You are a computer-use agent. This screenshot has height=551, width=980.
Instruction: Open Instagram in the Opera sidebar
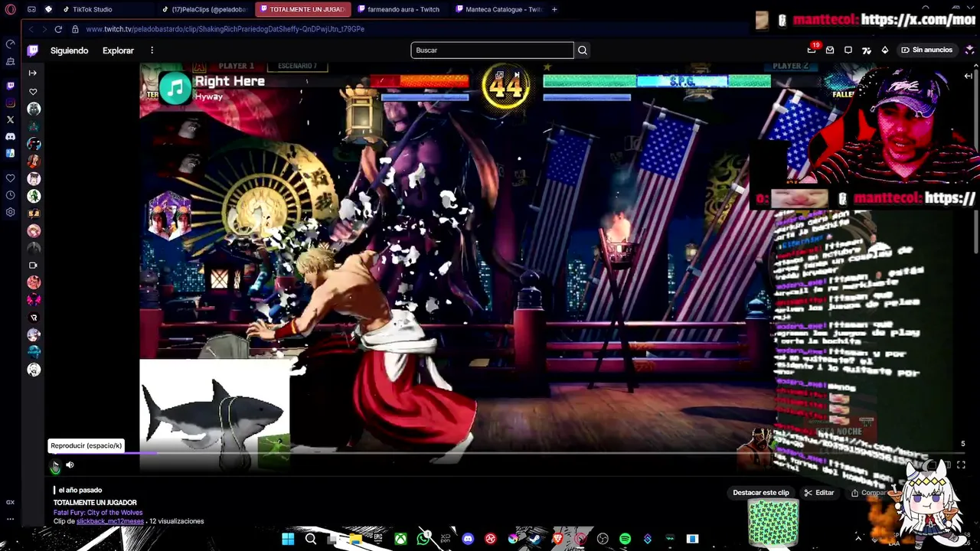pos(10,103)
